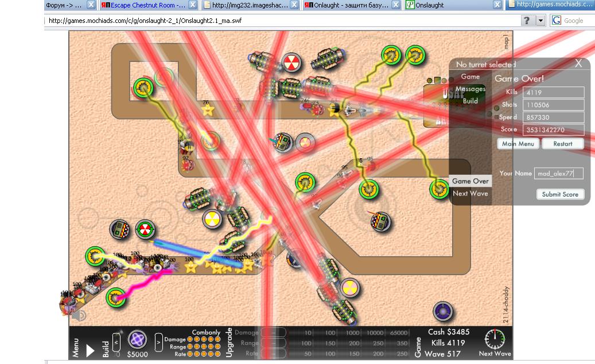Select the pink-yellow radiation turret at bottom center

coord(349,288)
